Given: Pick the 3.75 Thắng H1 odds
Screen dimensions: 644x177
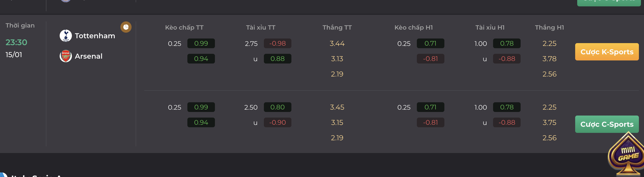Looking at the screenshot, I should pyautogui.click(x=549, y=122).
